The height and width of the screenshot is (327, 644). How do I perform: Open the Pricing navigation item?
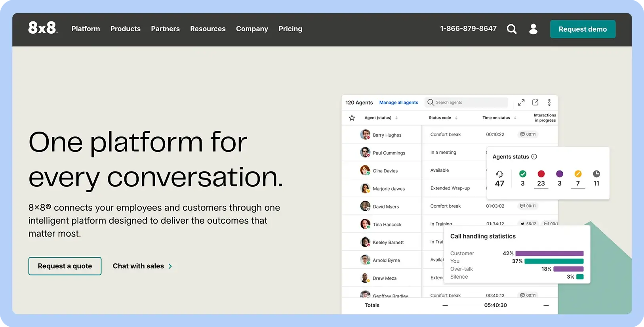coord(290,29)
